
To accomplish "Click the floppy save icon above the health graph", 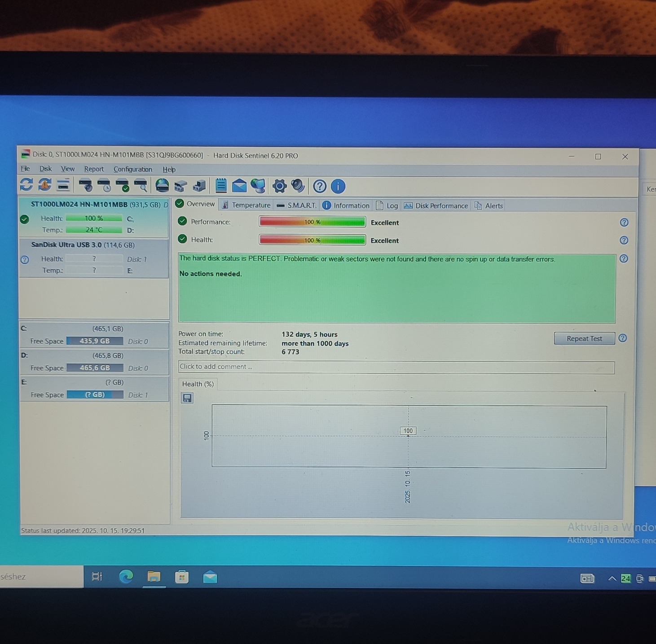I will (187, 398).
